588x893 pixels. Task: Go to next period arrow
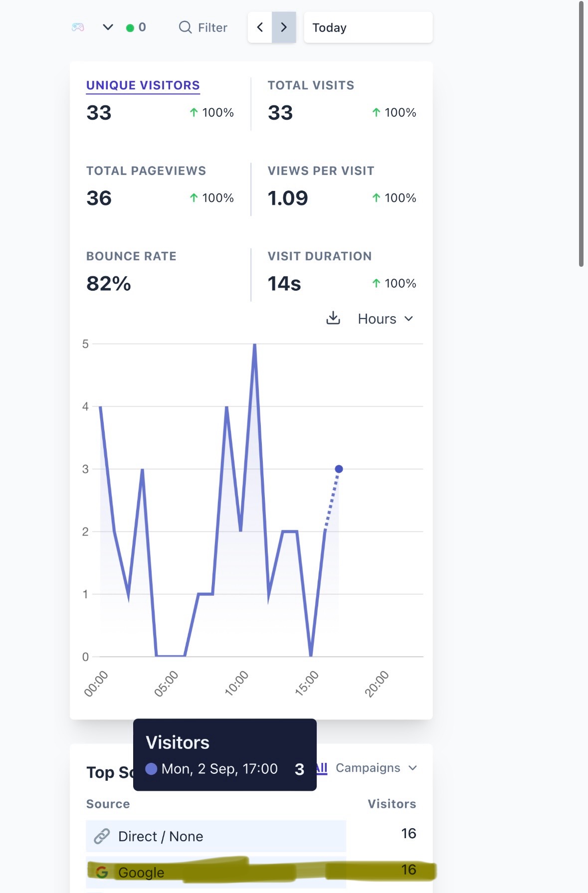tap(284, 27)
